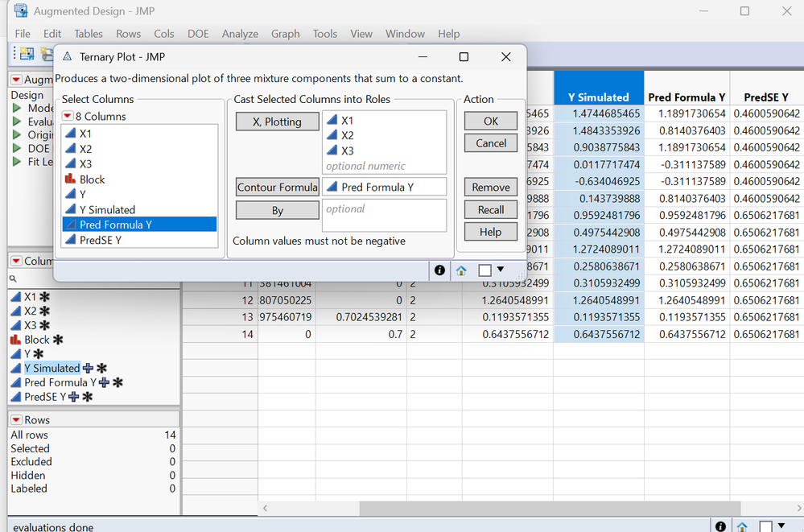Open the Help menu in the menu bar

click(448, 34)
